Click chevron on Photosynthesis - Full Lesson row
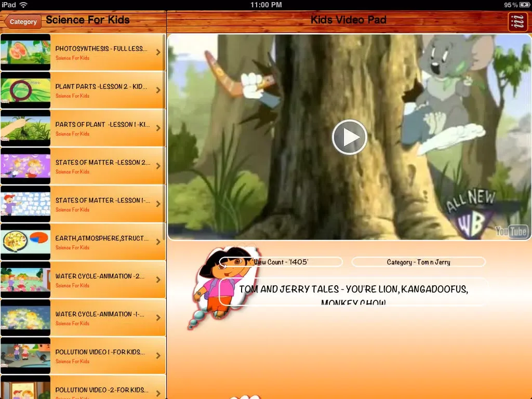The image size is (532, 399). tap(158, 52)
